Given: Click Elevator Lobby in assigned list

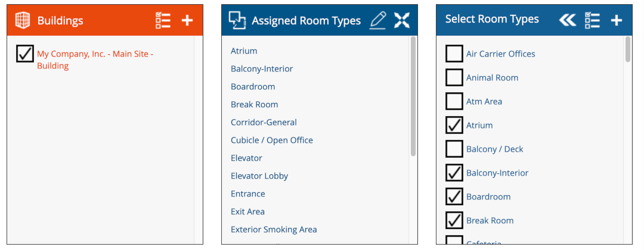Looking at the screenshot, I should 259,176.
